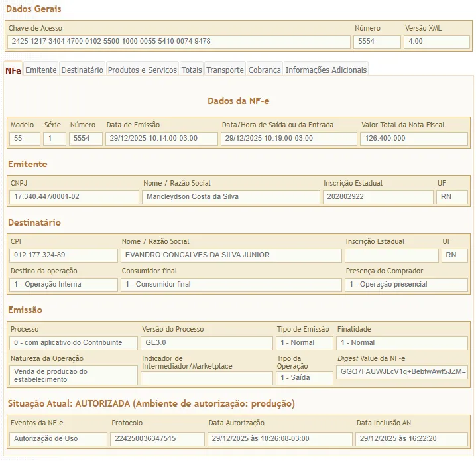Select the Valor Total da Nota Fiscal field
The width and height of the screenshot is (476, 461).
point(414,139)
